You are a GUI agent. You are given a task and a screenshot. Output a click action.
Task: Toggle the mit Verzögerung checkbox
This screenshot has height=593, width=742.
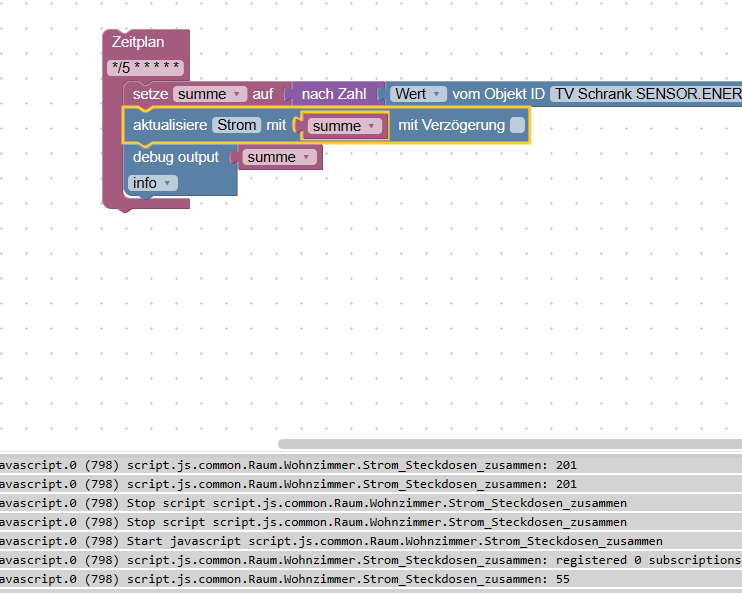coord(518,125)
